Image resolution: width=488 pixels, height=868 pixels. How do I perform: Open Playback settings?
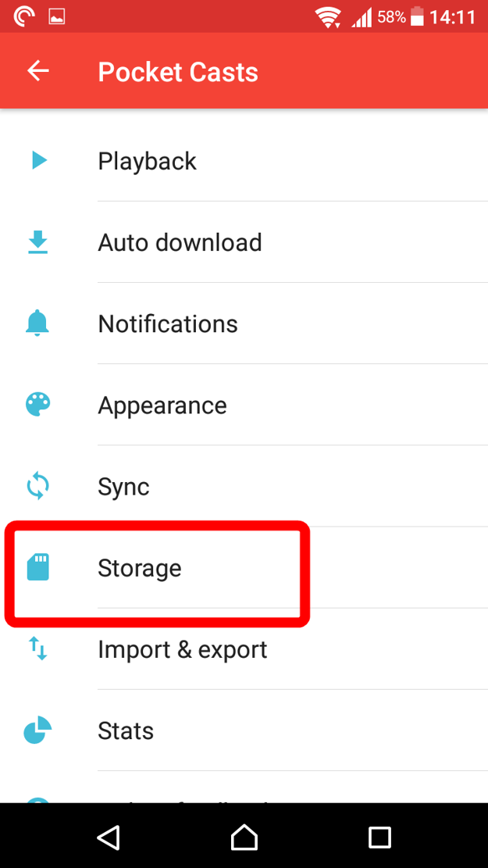pos(244,161)
